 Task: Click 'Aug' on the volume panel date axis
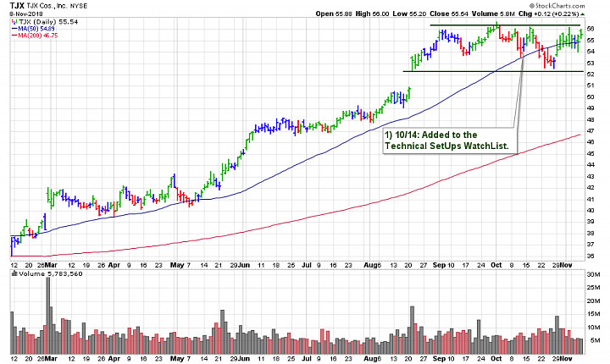[371, 359]
